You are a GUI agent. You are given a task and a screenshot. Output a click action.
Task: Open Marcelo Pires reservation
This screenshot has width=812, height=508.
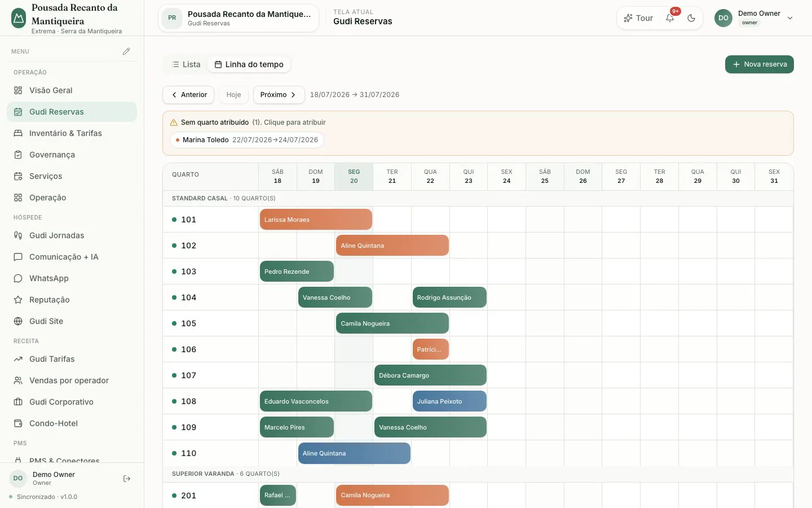(297, 427)
